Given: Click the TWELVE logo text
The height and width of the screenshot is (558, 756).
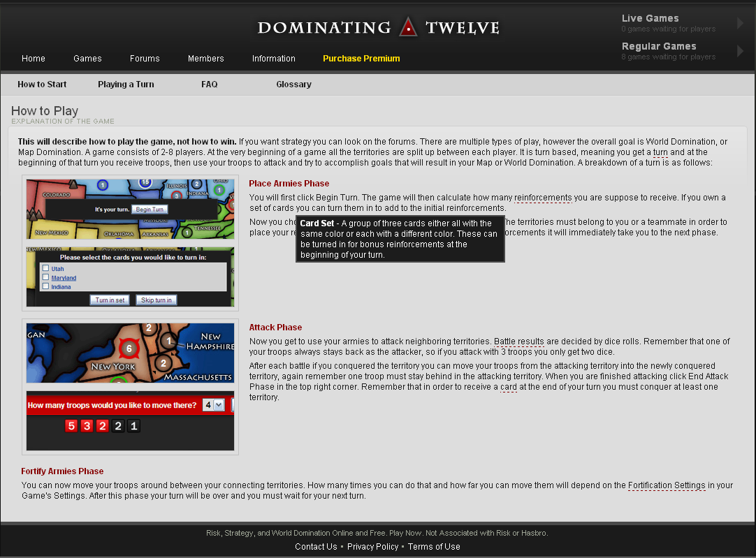Looking at the screenshot, I should pyautogui.click(x=463, y=28).
